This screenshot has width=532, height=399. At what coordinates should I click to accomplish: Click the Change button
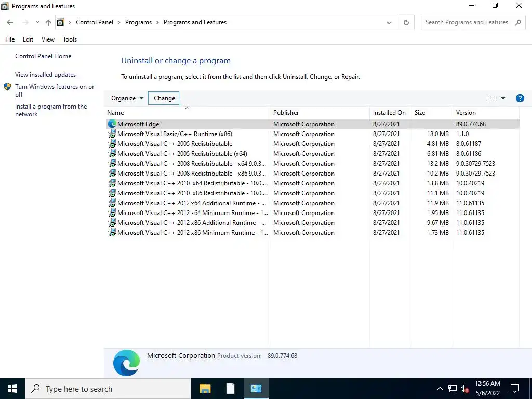coord(164,98)
